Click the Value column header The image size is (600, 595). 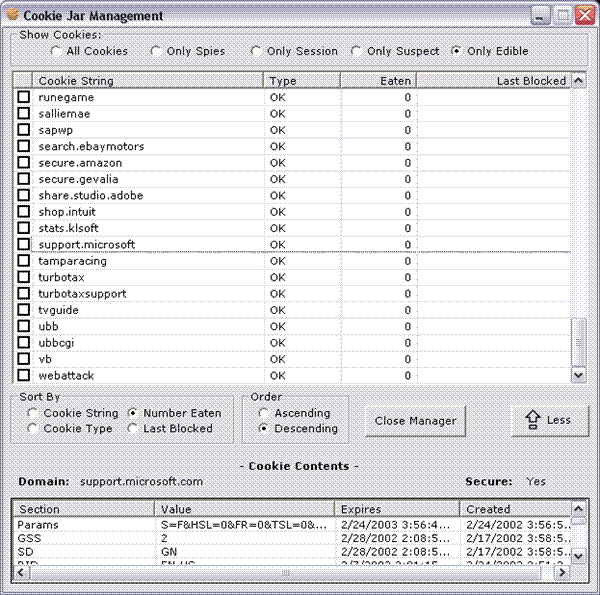click(x=245, y=509)
